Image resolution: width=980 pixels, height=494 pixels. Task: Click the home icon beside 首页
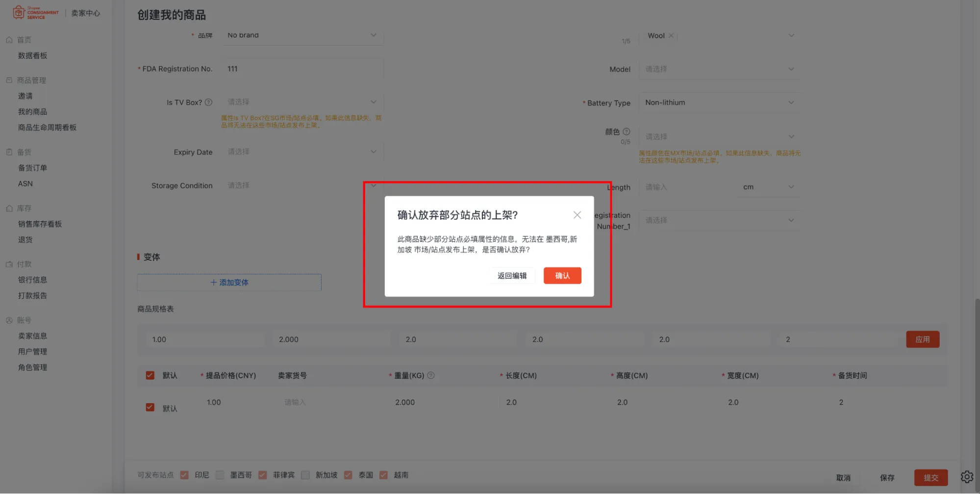[x=9, y=39]
